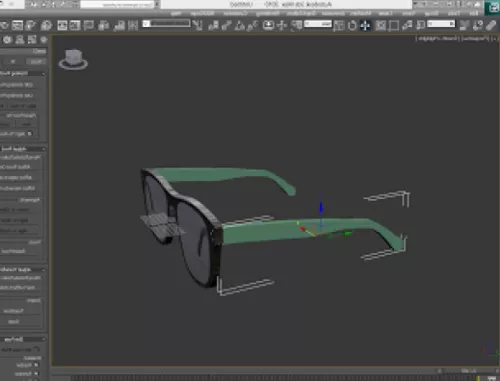Click the Select and Manipulate tool
The image size is (500, 381).
[282, 25]
